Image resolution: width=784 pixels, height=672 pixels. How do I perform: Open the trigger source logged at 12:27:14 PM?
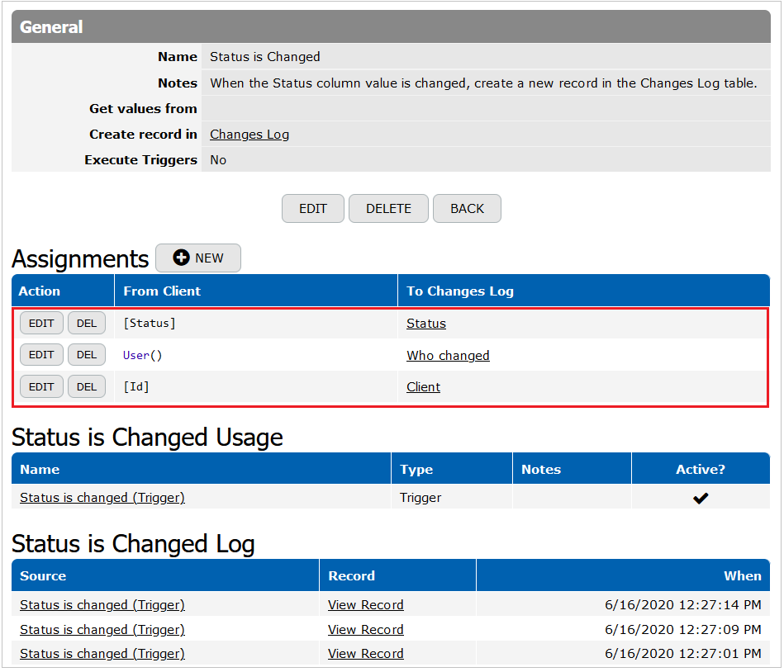[102, 604]
